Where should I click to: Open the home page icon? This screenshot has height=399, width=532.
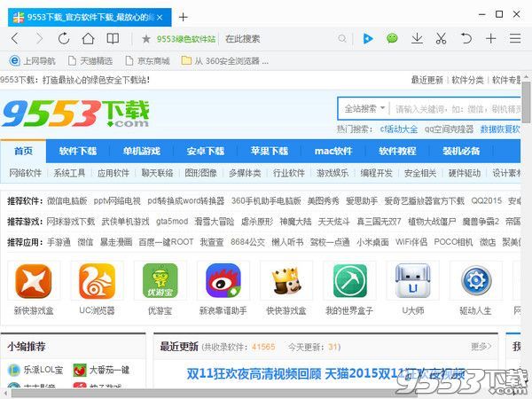coord(88,39)
